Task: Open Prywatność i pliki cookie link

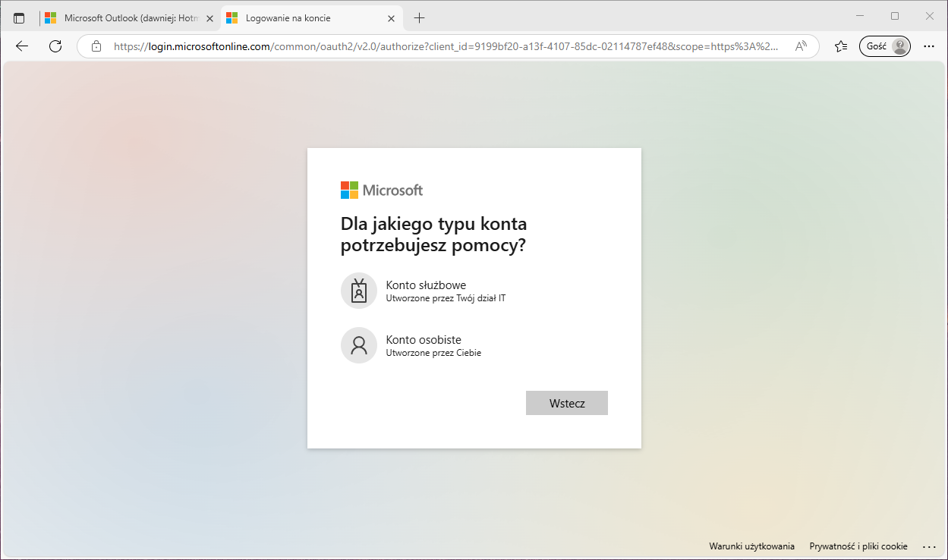Action: (858, 546)
